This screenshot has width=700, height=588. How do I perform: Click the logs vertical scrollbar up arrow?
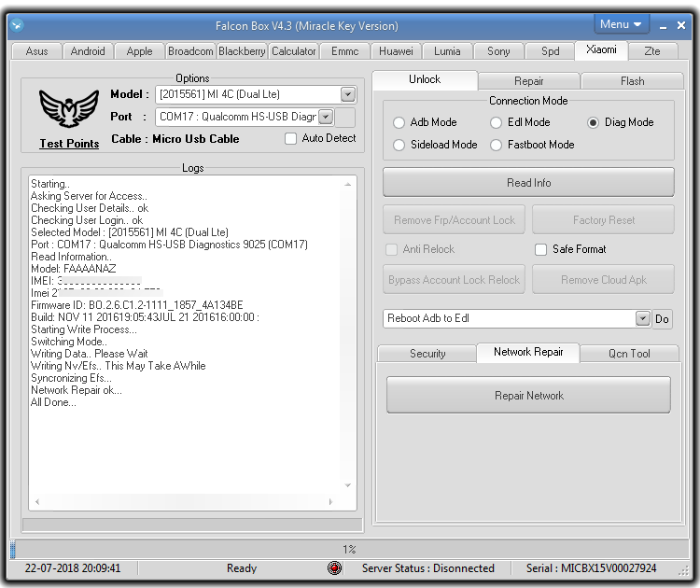click(348, 185)
